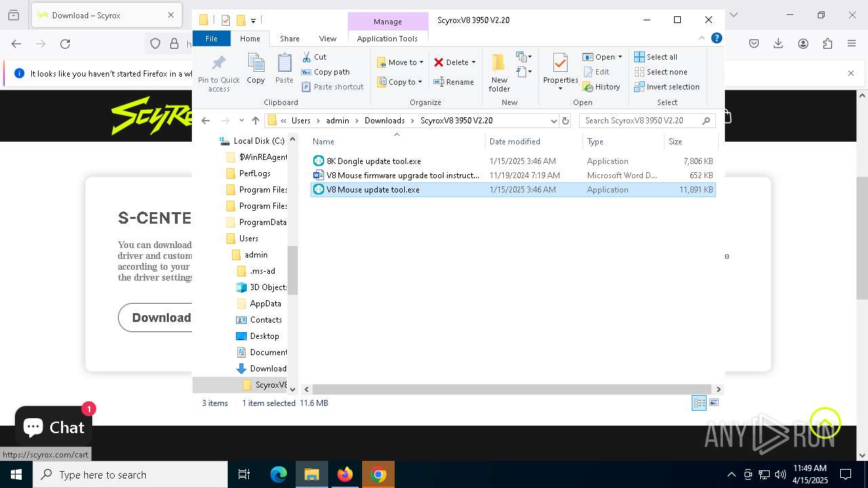
Task: Open Firefox Extensions puzzle icon
Action: [x=827, y=43]
